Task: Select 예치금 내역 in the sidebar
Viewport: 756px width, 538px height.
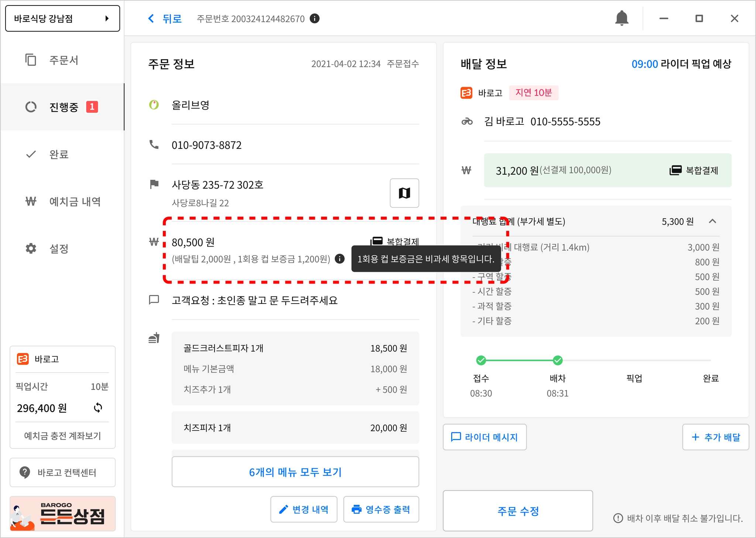Action: coord(75,202)
